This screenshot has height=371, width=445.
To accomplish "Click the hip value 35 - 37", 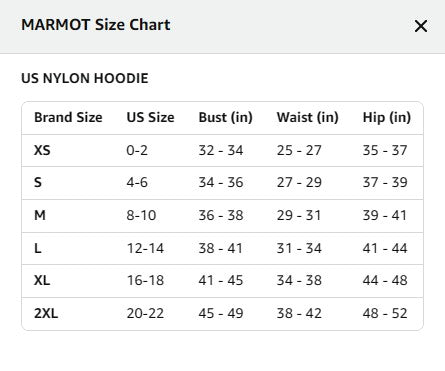I will (385, 150).
